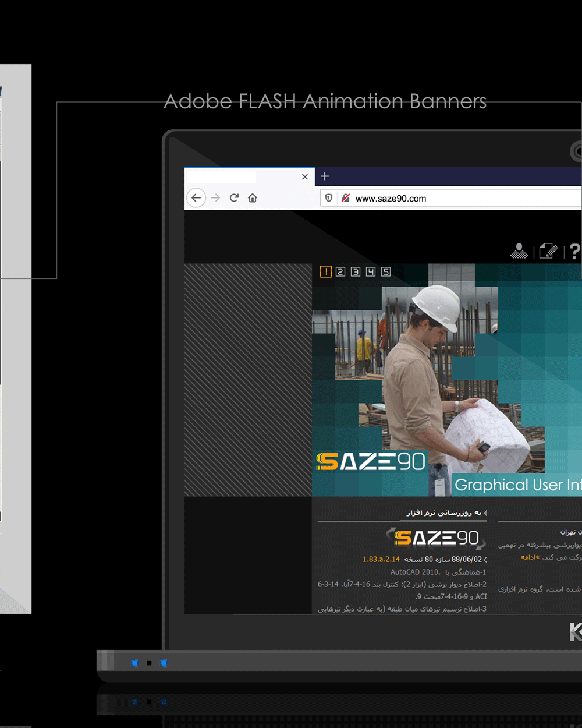Open the question mark help icon
The height and width of the screenshot is (728, 582).
point(574,251)
